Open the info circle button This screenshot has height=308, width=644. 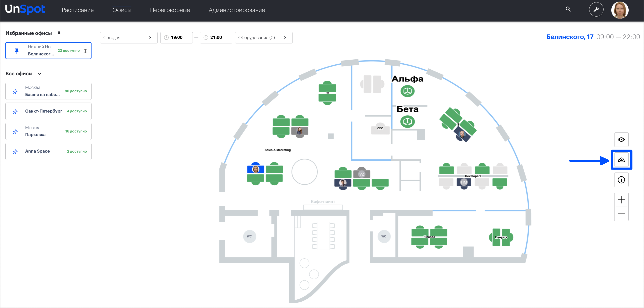pyautogui.click(x=621, y=180)
